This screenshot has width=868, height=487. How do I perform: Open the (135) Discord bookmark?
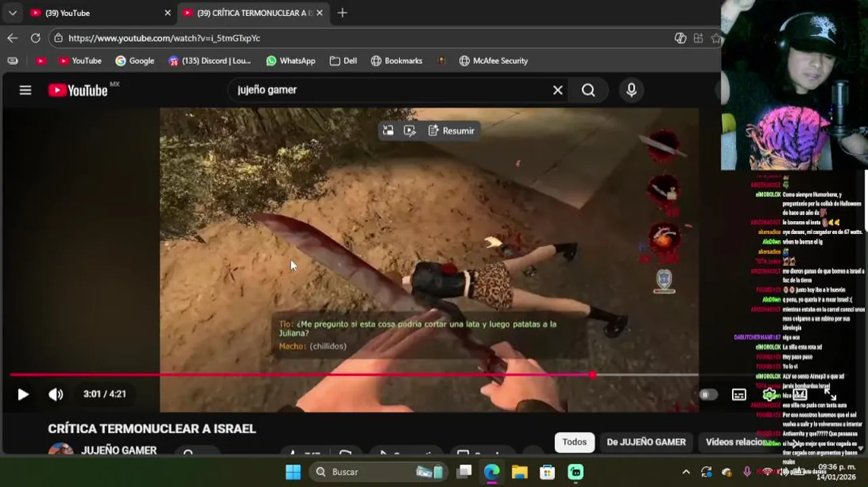pyautogui.click(x=210, y=61)
